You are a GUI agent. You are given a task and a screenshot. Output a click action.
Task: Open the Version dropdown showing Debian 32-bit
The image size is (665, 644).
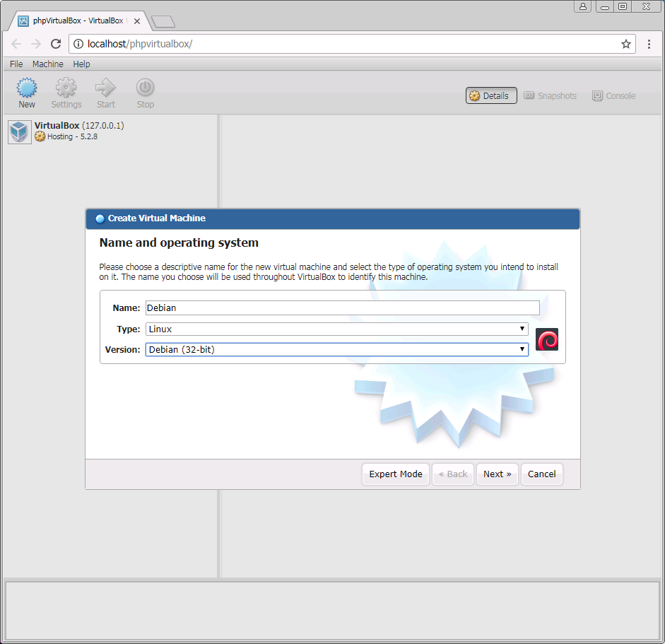(x=336, y=349)
